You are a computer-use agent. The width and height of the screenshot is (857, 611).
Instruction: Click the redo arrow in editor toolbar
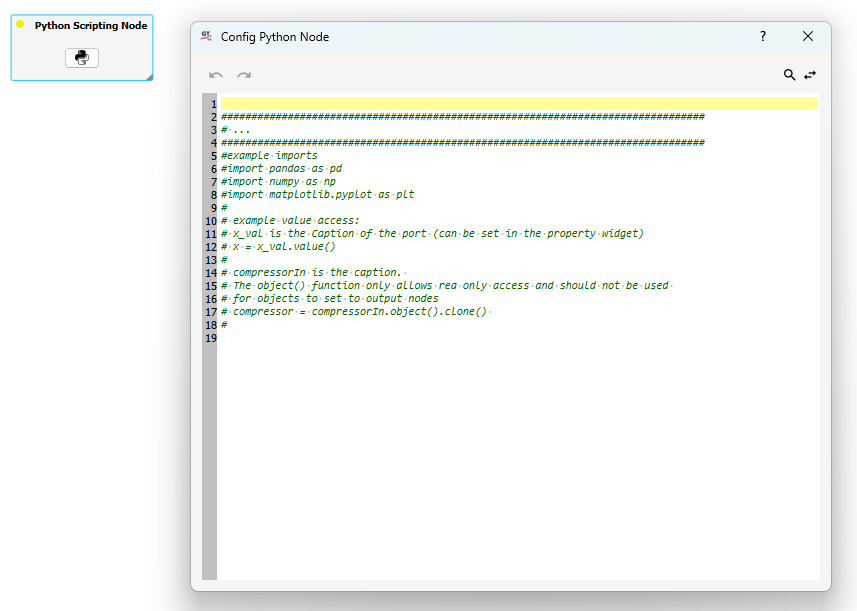[244, 75]
